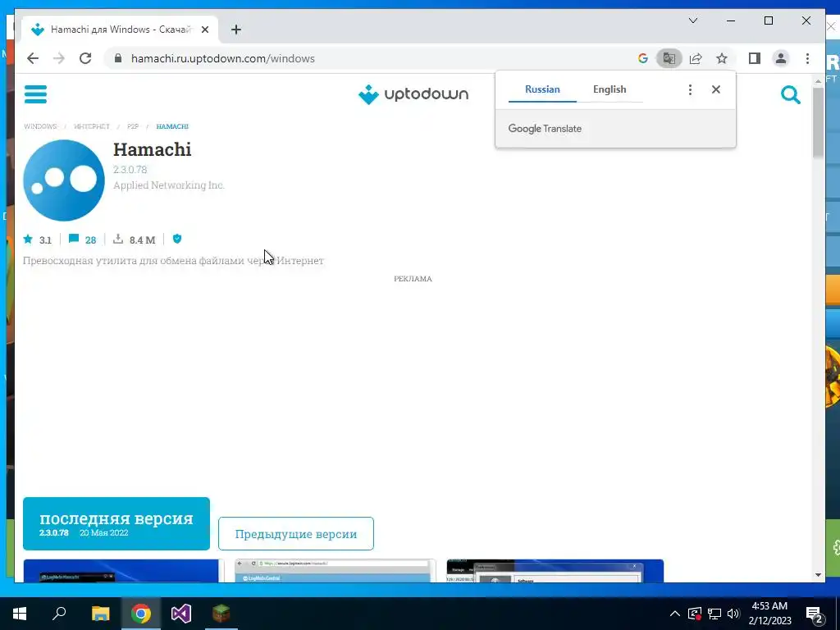The height and width of the screenshot is (630, 840).
Task: Open the P2P breadcrumb link
Action: pos(133,126)
